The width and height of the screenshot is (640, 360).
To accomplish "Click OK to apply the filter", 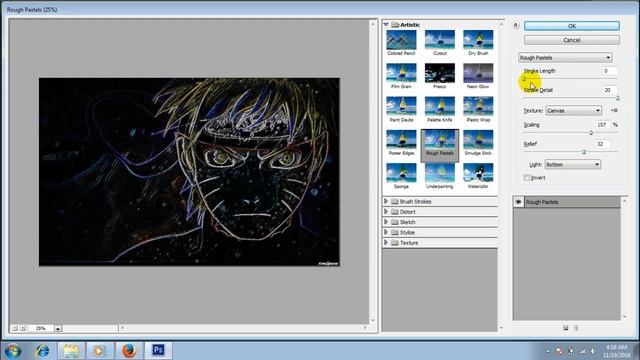I will (x=571, y=26).
